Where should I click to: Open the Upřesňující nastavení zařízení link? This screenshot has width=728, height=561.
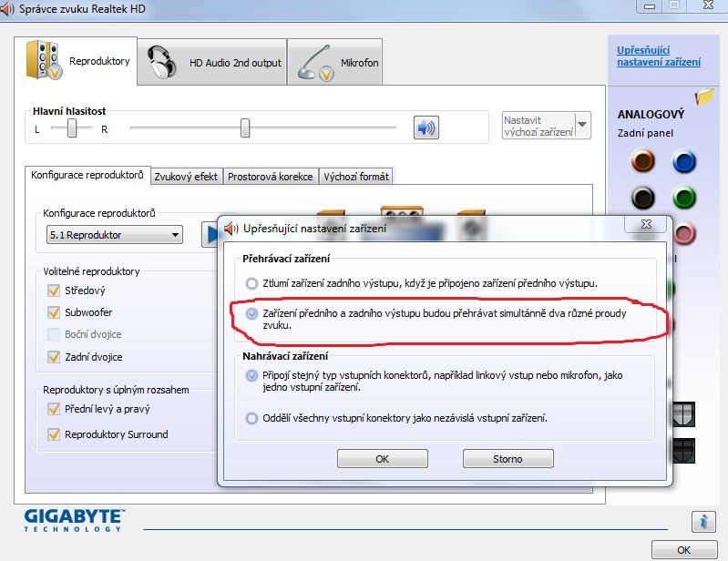[659, 56]
